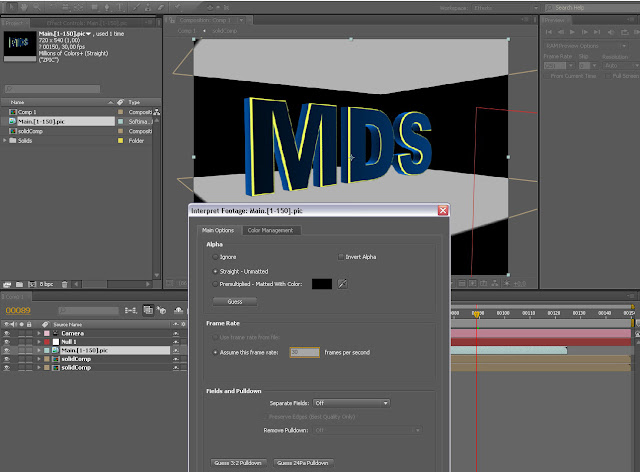The height and width of the screenshot is (472, 640).
Task: Select the Ignore alpha option
Action: pyautogui.click(x=215, y=257)
